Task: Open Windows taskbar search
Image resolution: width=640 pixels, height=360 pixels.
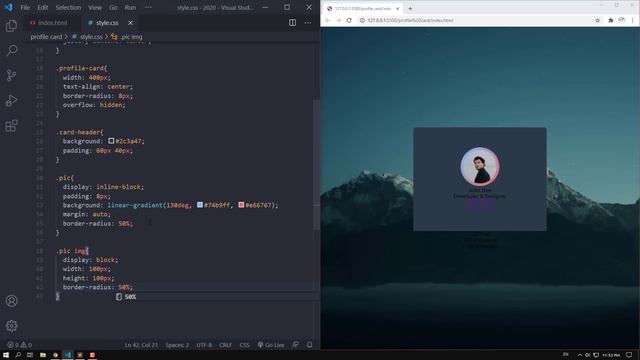Action: point(18,355)
